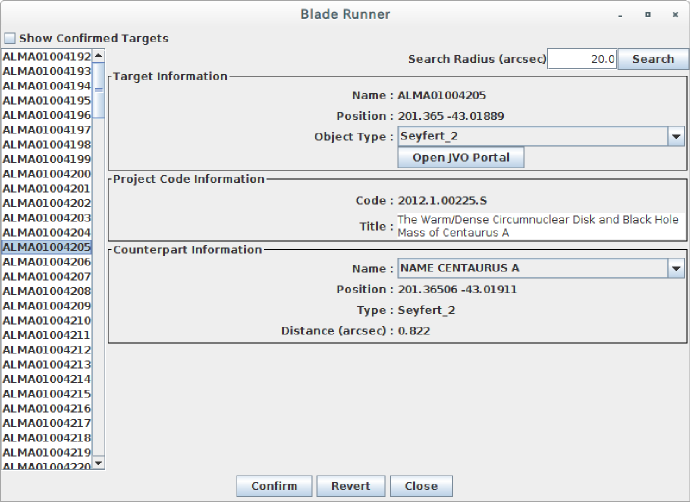Select target ALMA01004201
The image size is (690, 502).
pyautogui.click(x=47, y=188)
